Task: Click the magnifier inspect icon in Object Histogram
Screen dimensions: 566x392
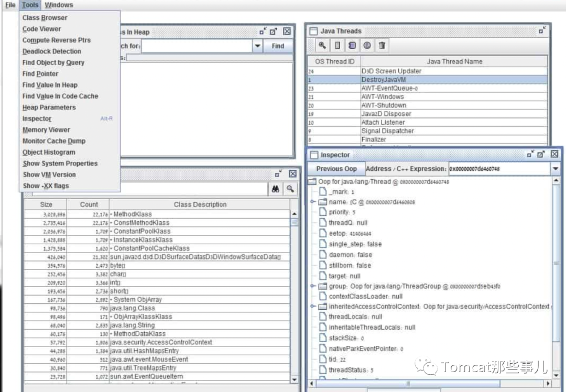Action: pyautogui.click(x=290, y=189)
